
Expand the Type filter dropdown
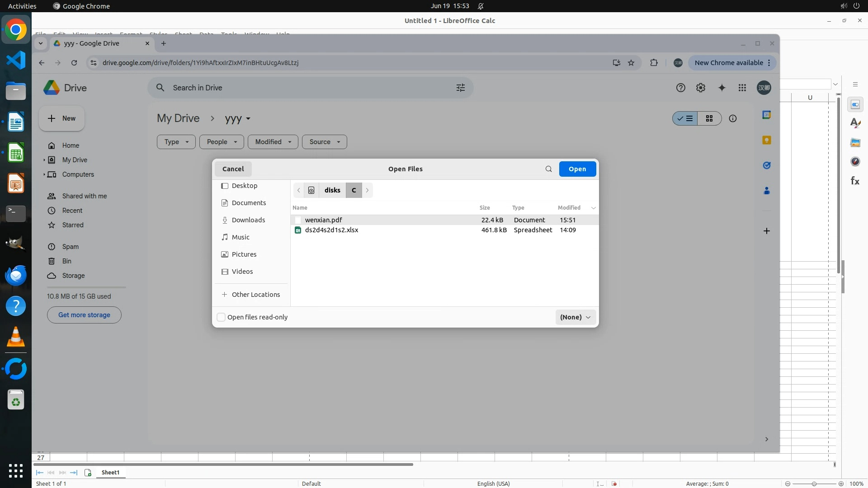pos(176,142)
